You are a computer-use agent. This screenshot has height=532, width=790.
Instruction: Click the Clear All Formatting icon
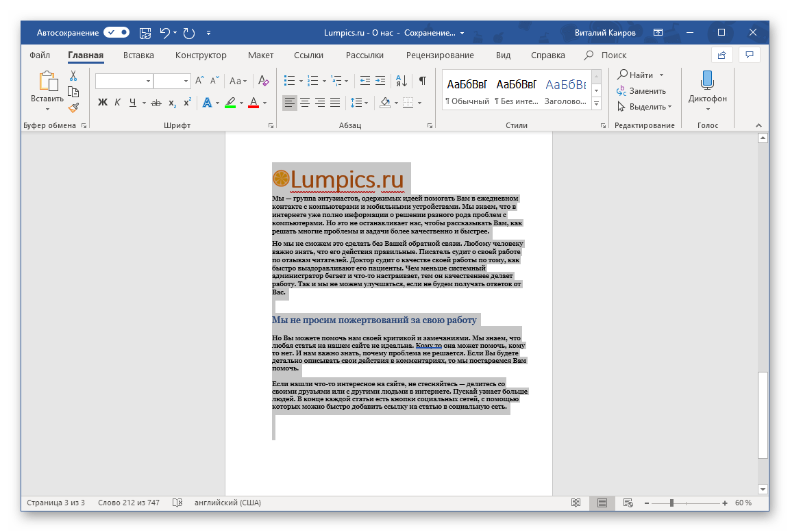click(264, 81)
